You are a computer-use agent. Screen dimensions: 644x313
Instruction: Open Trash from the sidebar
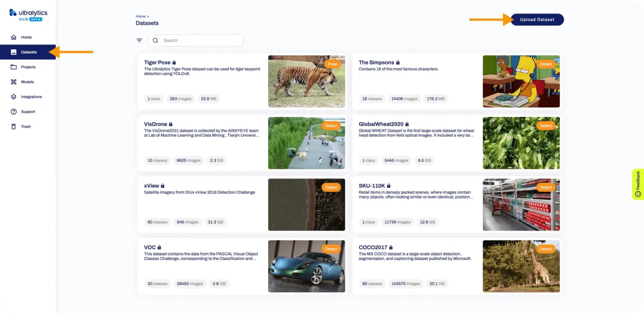click(x=28, y=127)
